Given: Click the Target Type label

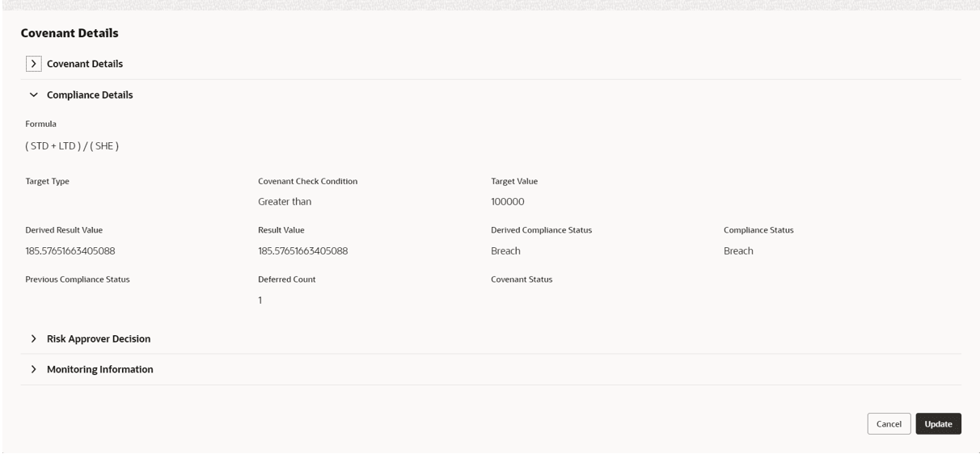Looking at the screenshot, I should pos(48,181).
